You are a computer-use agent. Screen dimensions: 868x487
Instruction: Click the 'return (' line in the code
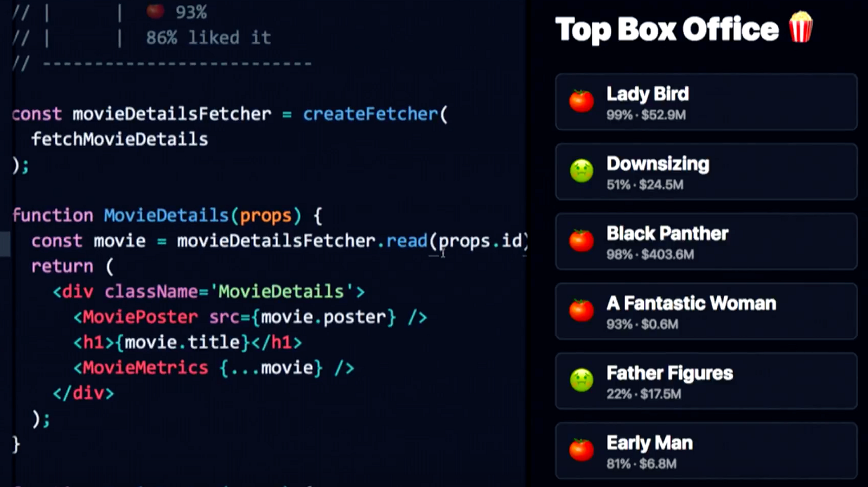(x=73, y=267)
